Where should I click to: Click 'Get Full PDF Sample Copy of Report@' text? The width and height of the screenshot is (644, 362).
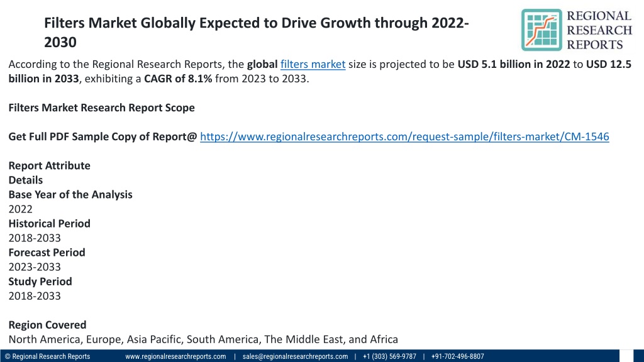pyautogui.click(x=103, y=136)
